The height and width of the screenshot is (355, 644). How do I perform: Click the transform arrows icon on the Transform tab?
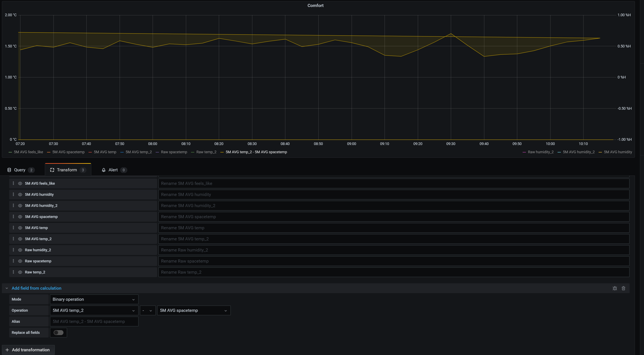click(52, 170)
